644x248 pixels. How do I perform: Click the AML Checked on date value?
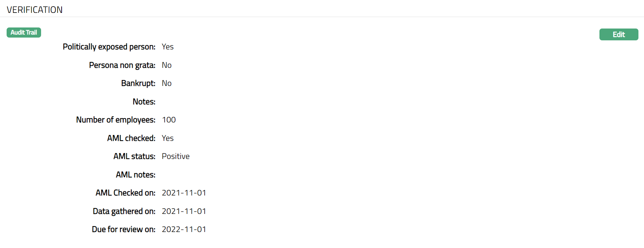coord(184,193)
